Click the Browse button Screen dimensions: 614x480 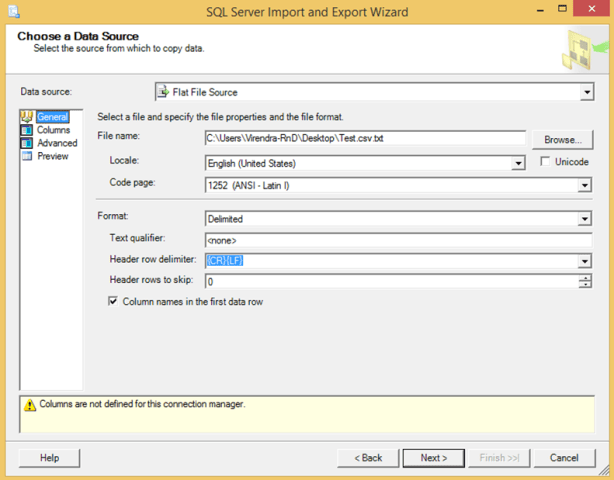click(x=561, y=139)
